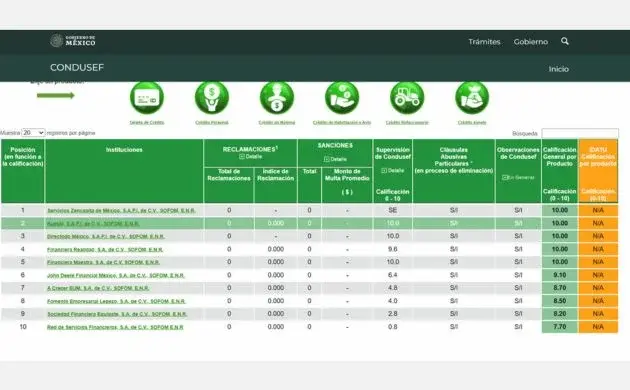This screenshot has width=630, height=390.
Task: Open Crédito Personal text link
Action: [x=212, y=123]
